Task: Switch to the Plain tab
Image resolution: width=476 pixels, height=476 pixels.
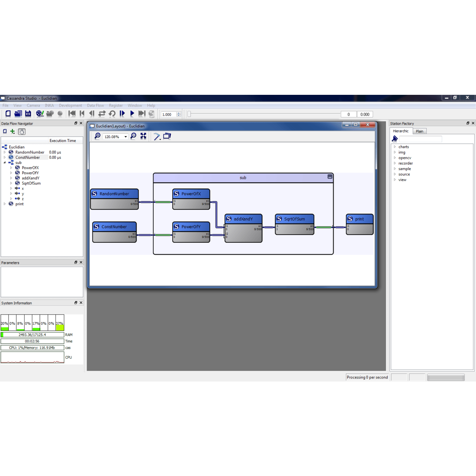Action: 419,131
